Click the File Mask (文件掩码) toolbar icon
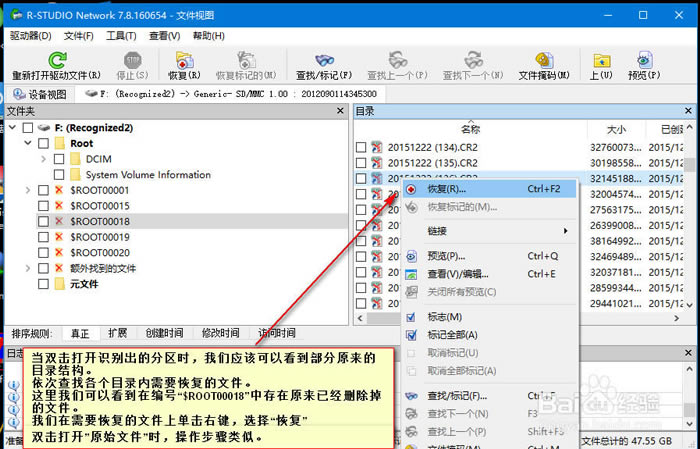 click(x=543, y=60)
